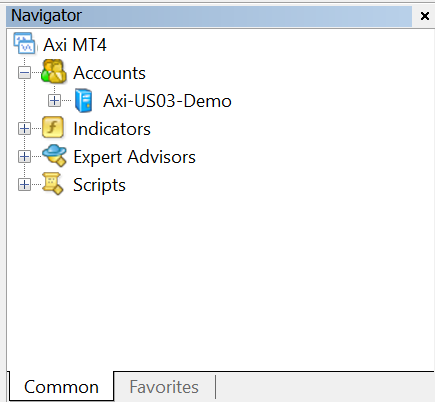Expand the Expert Advisors tree node
Screen dimensions: 435x402
24,156
